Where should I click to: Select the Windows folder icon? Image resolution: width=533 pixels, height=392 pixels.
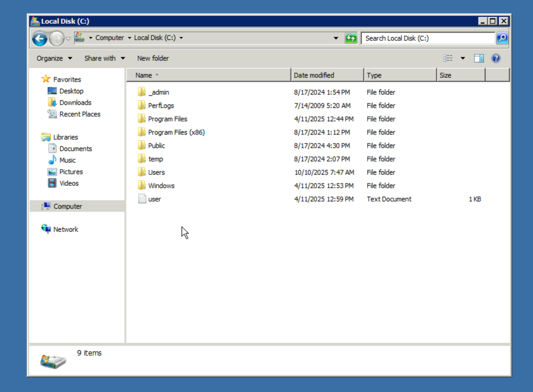pyautogui.click(x=142, y=185)
